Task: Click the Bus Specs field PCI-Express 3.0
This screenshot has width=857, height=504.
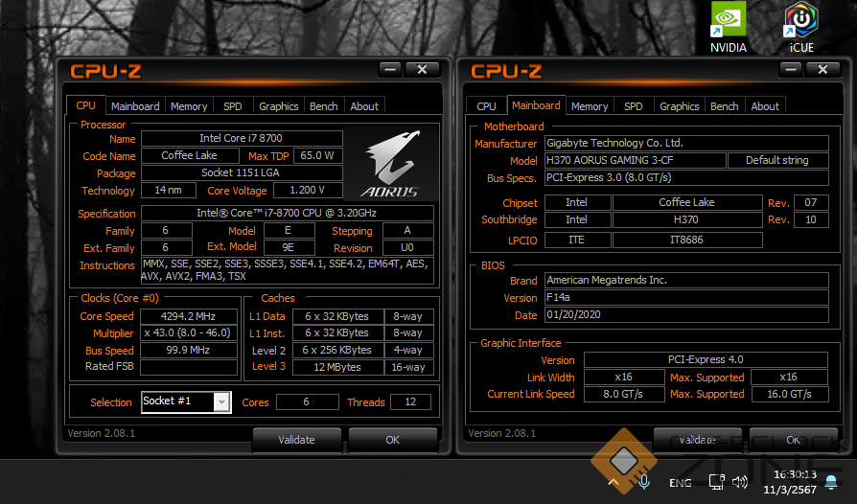Action: 686,177
